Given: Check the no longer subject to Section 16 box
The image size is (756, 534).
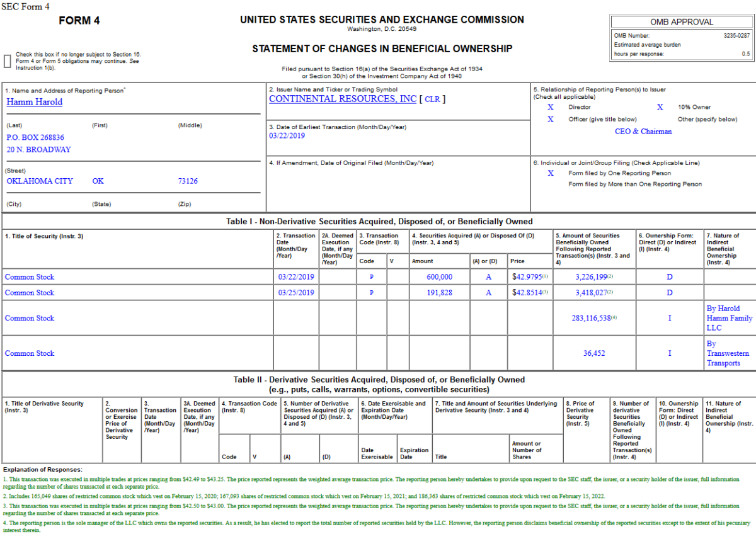Looking at the screenshot, I should pos(8,61).
